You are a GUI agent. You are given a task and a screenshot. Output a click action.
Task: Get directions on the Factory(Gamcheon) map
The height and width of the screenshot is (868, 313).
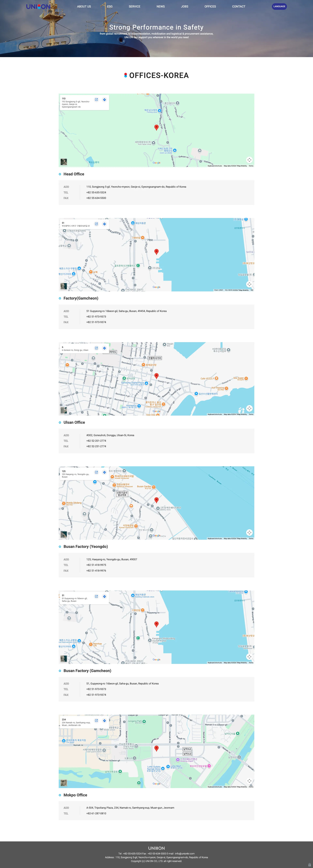pos(104,224)
